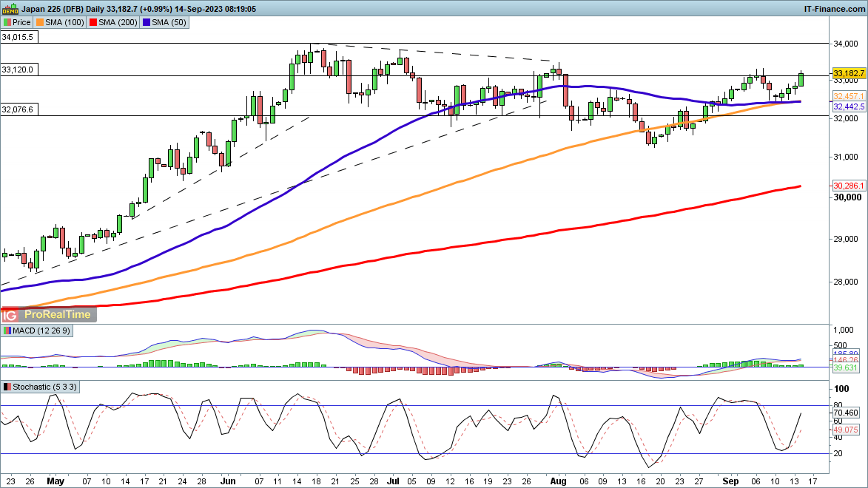Image resolution: width=868 pixels, height=488 pixels.
Task: Click the MACD histogram value tag 39.631
Action: tap(846, 368)
